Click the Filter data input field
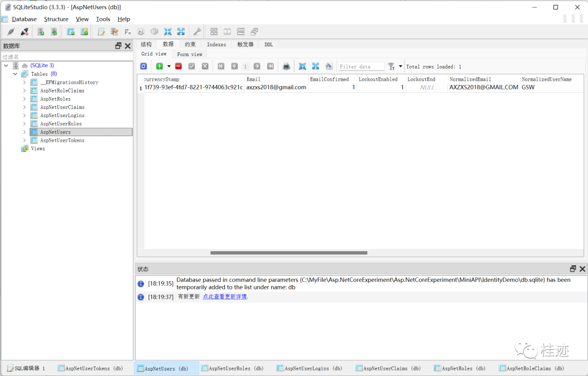 [x=362, y=66]
